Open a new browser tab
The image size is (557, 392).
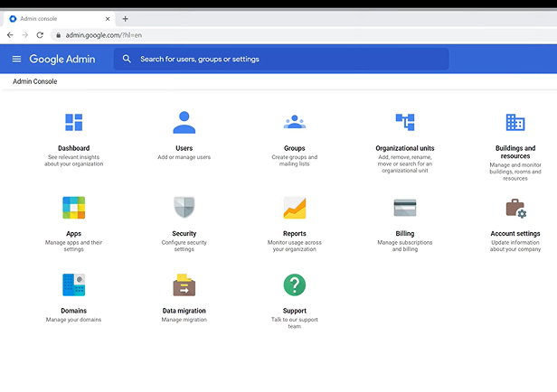pos(125,18)
